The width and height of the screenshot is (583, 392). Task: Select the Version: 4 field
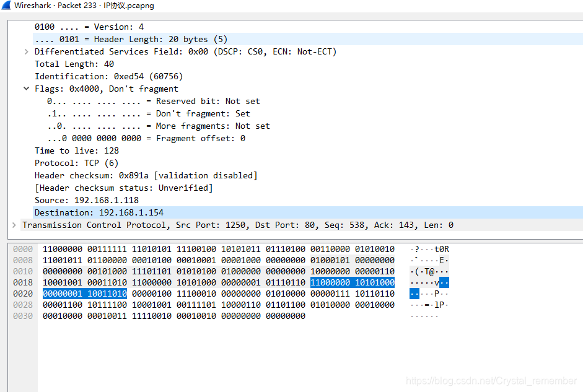89,27
